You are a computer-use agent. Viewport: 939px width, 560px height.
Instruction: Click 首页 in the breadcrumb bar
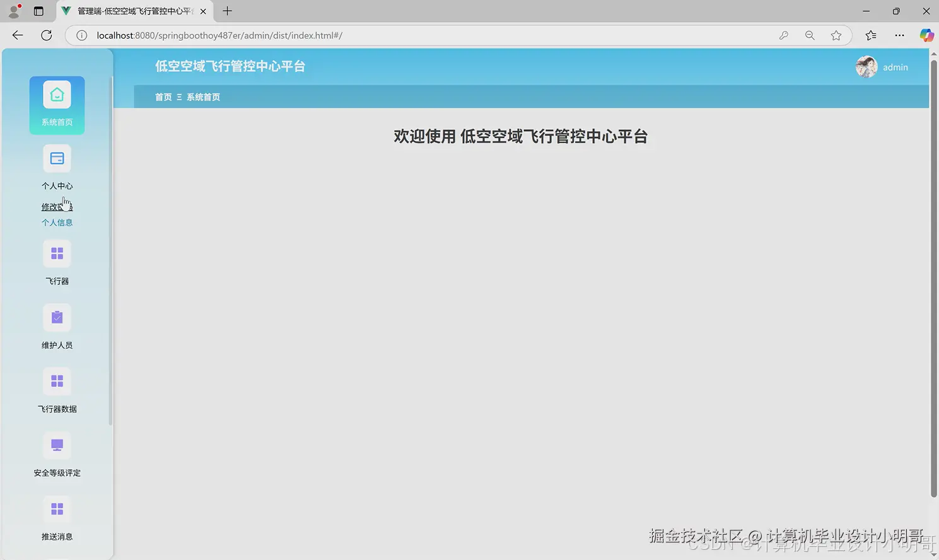(163, 96)
